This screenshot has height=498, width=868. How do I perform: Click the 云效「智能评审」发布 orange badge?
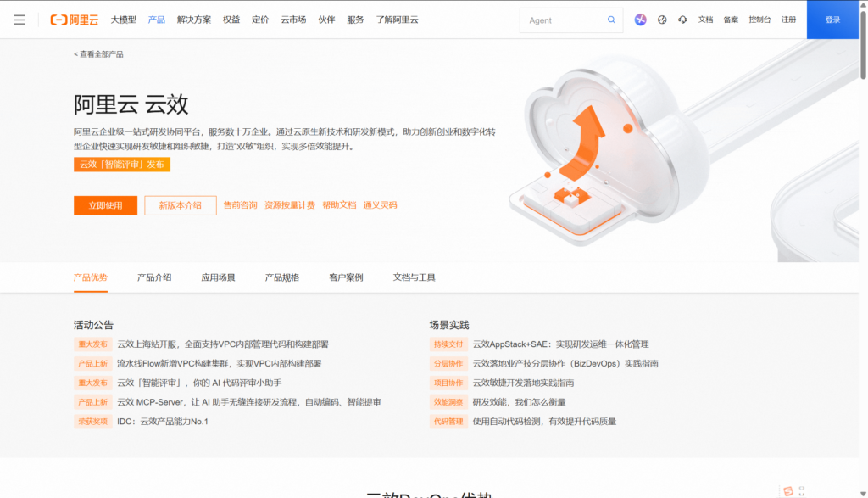[122, 165]
